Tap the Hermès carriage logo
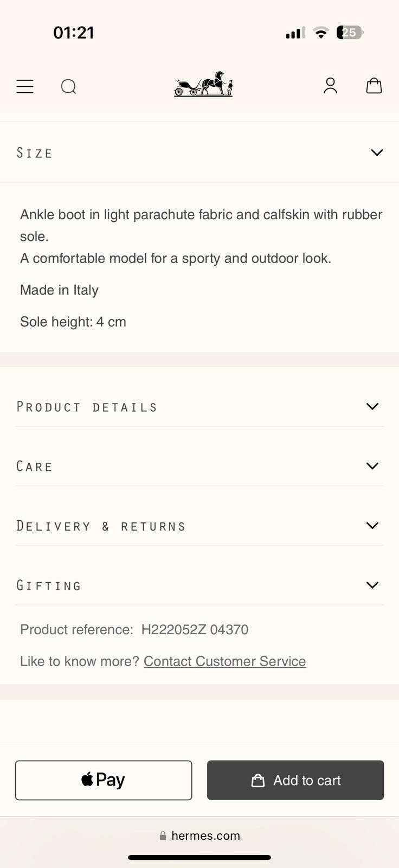399x868 pixels. pos(203,84)
